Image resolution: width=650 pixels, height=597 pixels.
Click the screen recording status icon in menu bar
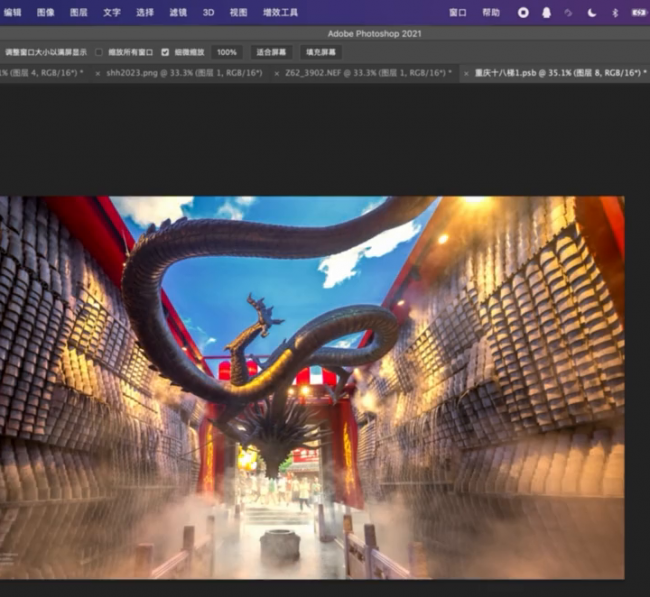[524, 13]
